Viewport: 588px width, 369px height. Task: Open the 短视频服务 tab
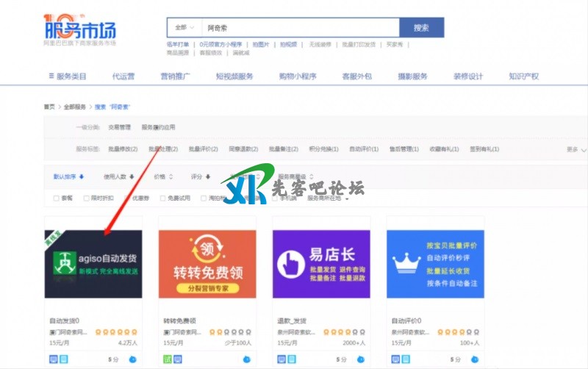[234, 76]
